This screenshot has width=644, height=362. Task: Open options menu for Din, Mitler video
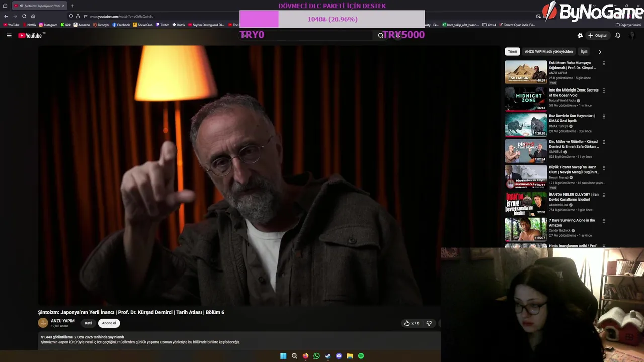604,142
